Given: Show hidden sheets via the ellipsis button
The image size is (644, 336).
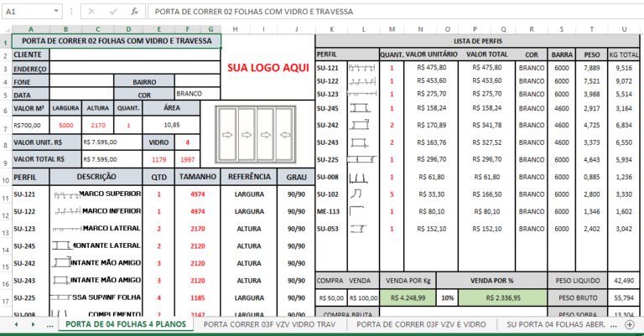Looking at the screenshot, I should [49, 324].
